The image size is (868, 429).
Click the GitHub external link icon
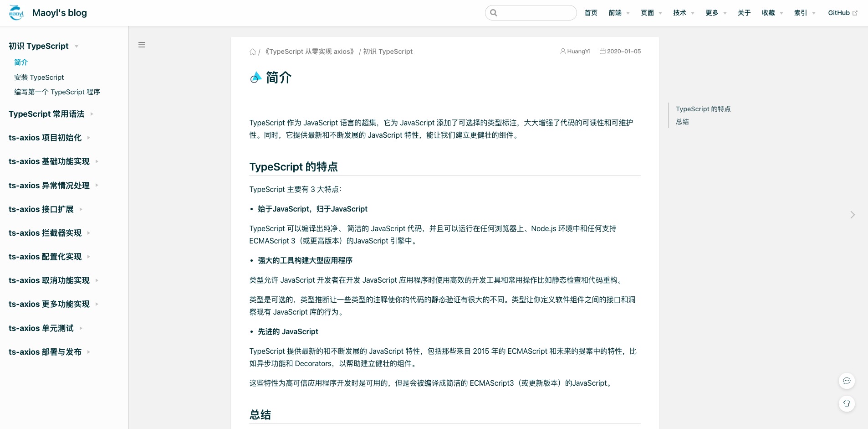[855, 13]
